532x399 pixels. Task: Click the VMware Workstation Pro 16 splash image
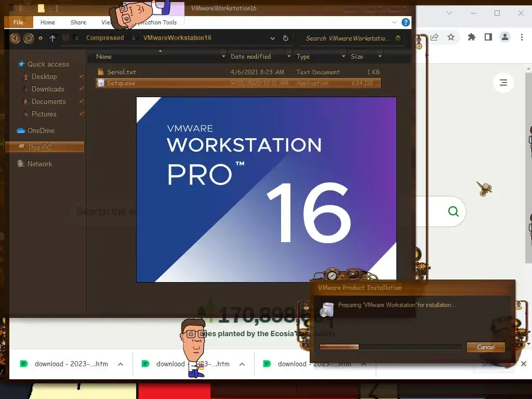tap(267, 189)
